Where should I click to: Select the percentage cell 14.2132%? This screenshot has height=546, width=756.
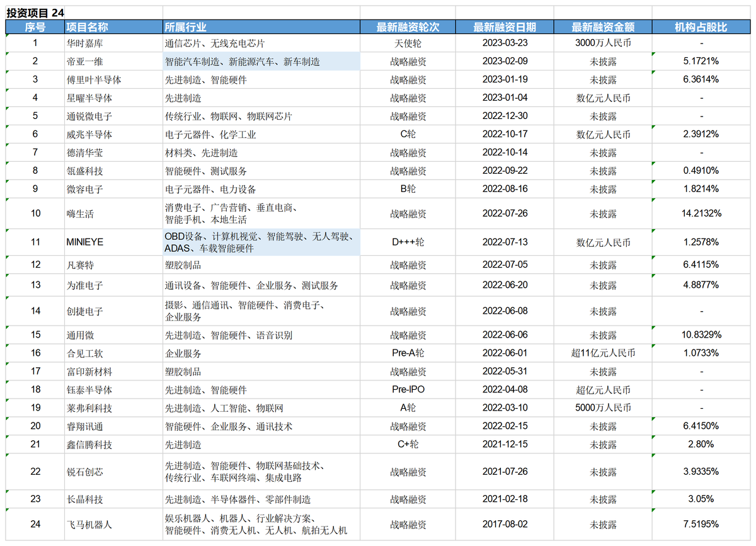[x=701, y=214]
